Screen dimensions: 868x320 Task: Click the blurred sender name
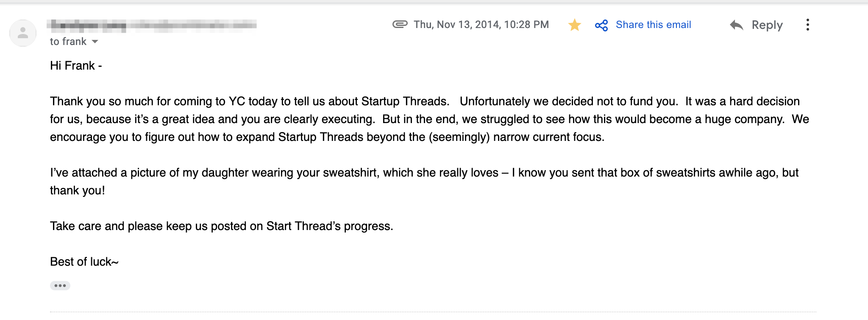(87, 26)
